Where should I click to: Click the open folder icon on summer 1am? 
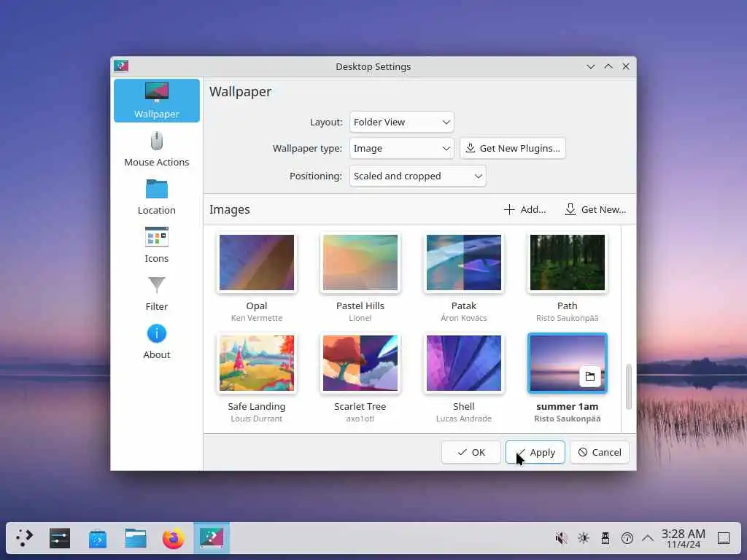coord(589,376)
